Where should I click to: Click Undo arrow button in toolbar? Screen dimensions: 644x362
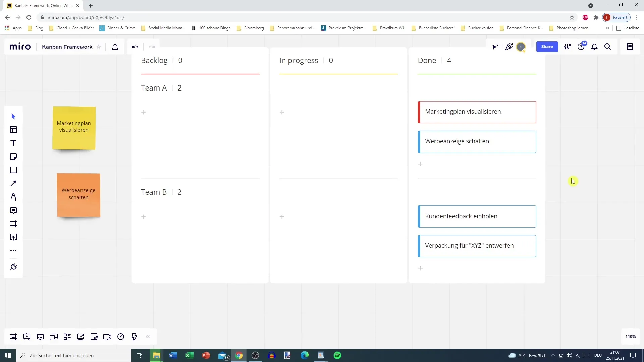tap(135, 47)
